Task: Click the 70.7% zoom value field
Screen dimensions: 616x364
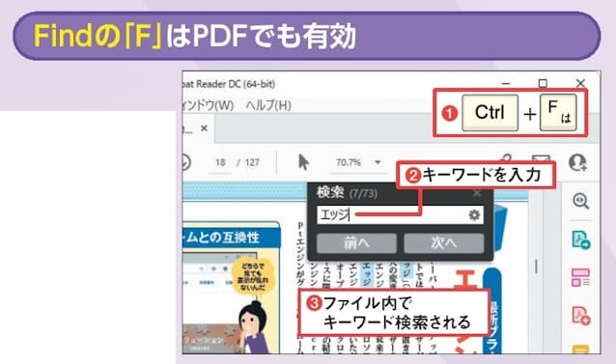Action: pyautogui.click(x=349, y=162)
